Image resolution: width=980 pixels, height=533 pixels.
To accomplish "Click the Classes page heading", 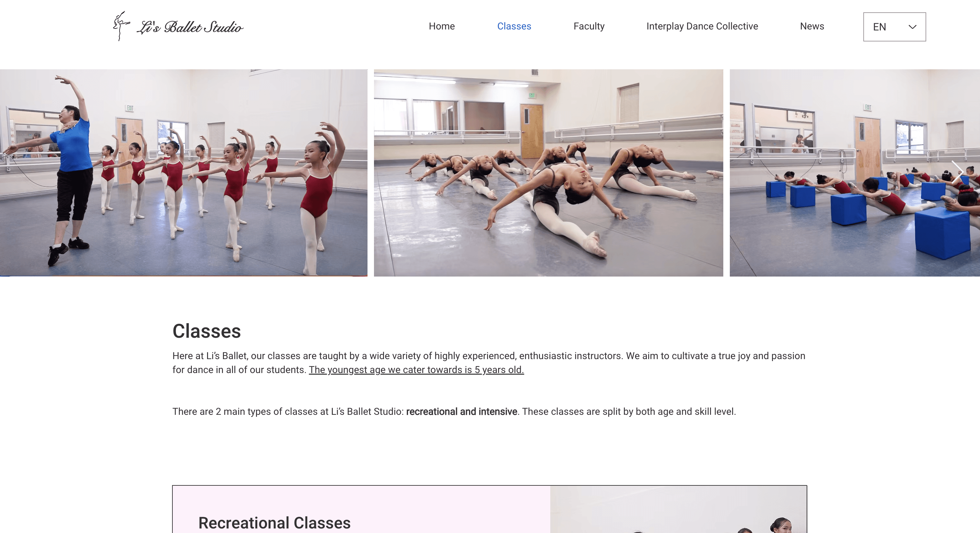I will pyautogui.click(x=206, y=331).
